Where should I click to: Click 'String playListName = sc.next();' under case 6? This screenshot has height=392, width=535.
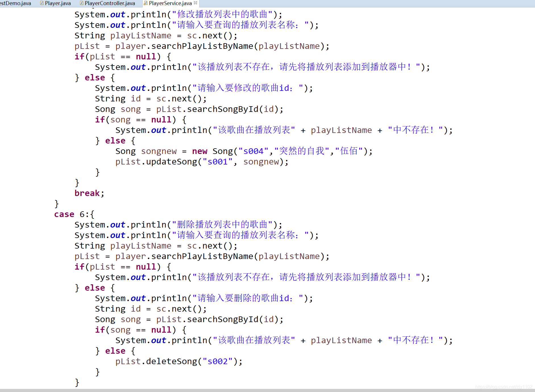pos(156,246)
